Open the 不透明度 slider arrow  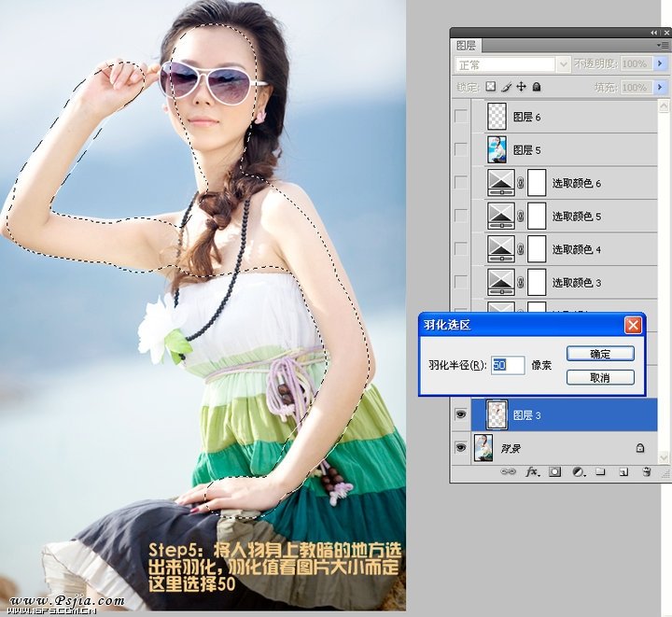tap(660, 63)
